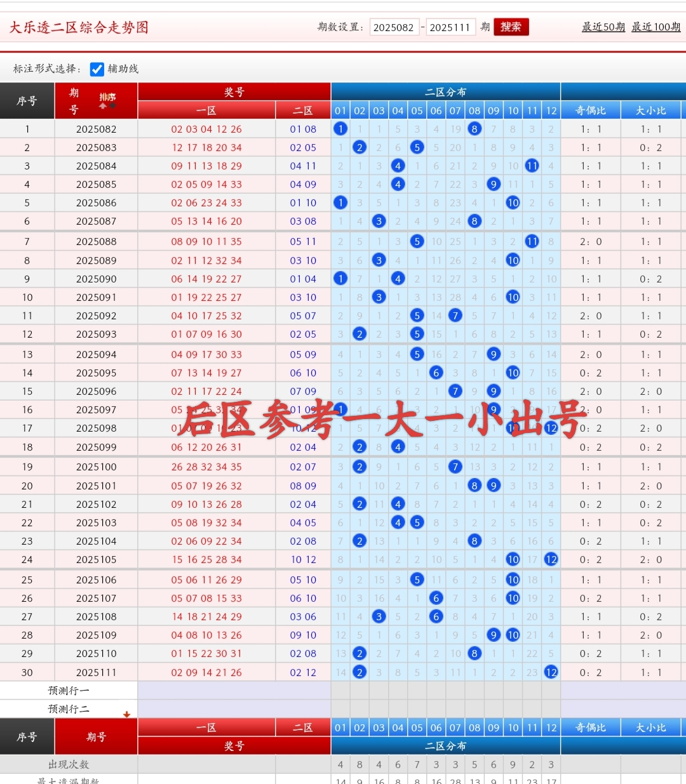Click the 期号 column header at top
The height and width of the screenshot is (784, 686).
click(74, 101)
